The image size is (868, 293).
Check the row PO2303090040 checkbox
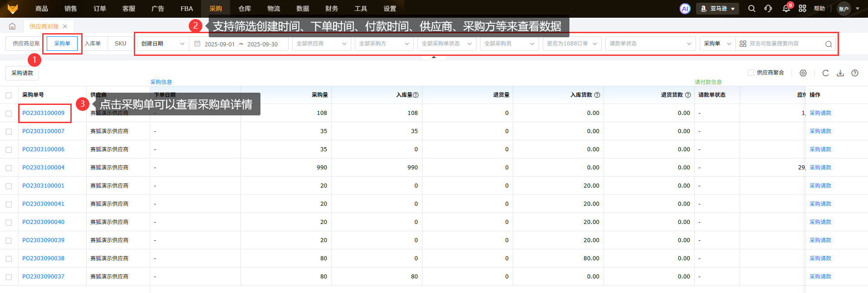point(9,223)
